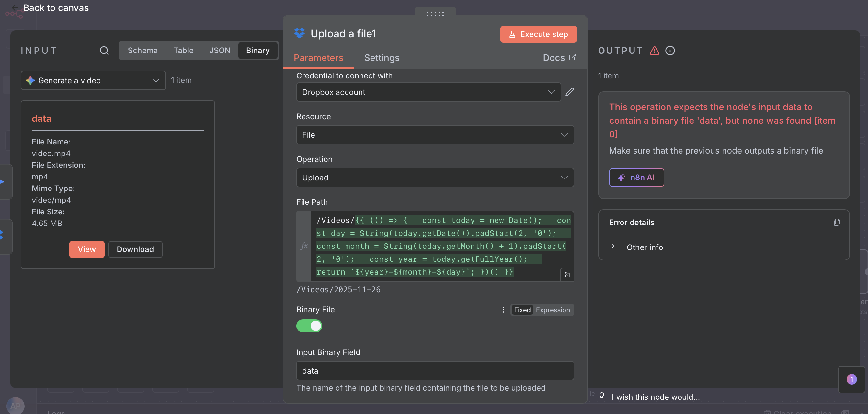Click the edit credential pencil icon

coord(569,92)
